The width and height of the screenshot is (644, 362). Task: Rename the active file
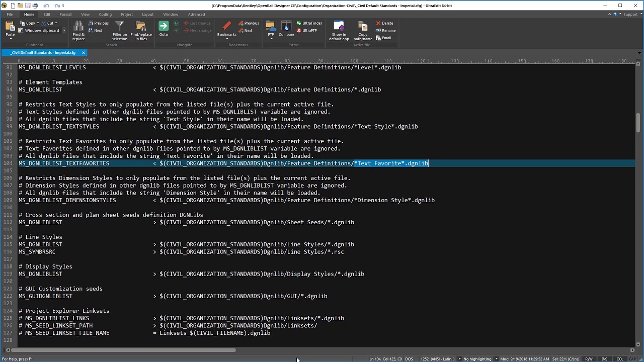tap(385, 31)
